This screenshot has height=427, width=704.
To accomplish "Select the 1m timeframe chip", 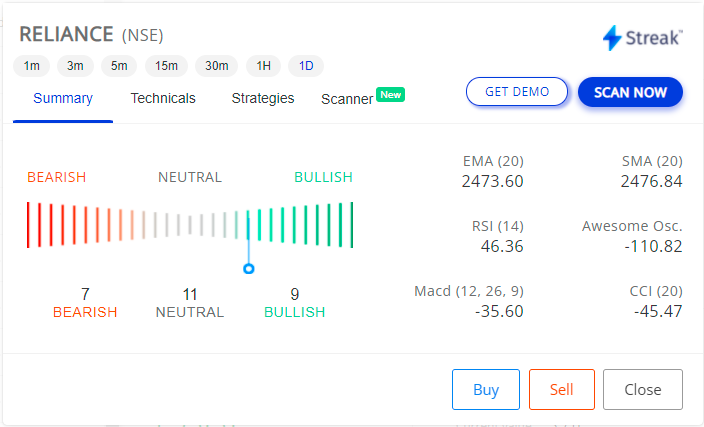I will [x=31, y=66].
